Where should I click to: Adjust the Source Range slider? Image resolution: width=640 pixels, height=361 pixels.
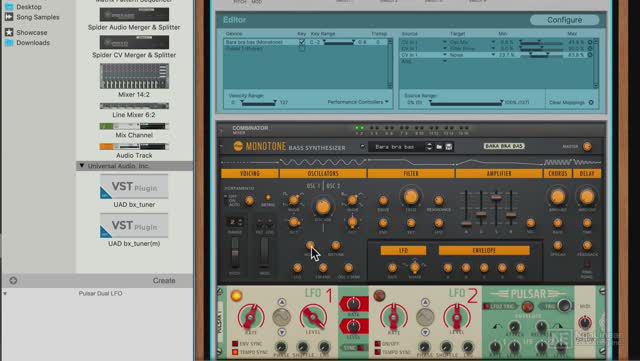(465, 103)
